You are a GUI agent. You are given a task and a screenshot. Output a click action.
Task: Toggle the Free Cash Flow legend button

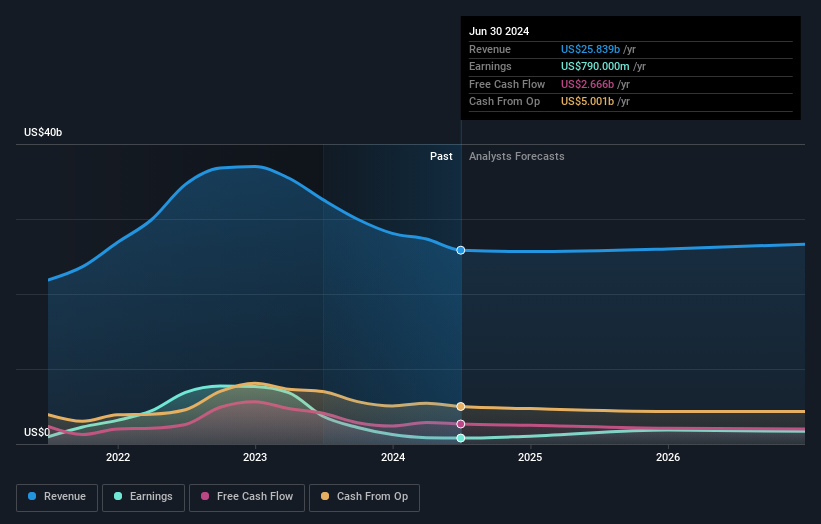click(247, 497)
